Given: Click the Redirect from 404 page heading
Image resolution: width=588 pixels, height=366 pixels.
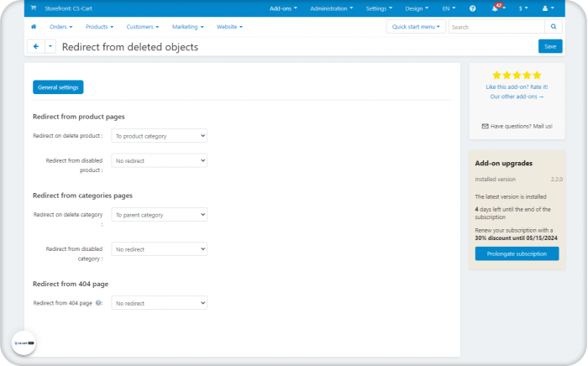Looking at the screenshot, I should pos(71,284).
